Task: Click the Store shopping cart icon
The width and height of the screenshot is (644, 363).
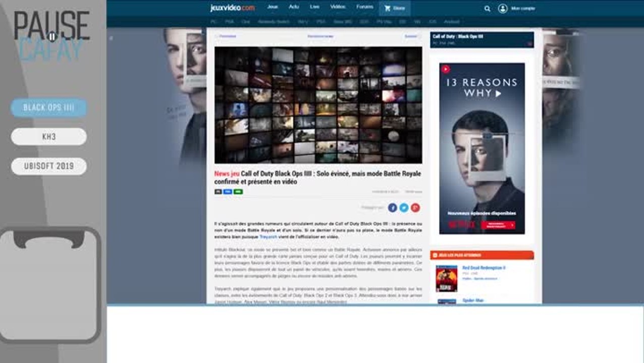Action: click(387, 8)
